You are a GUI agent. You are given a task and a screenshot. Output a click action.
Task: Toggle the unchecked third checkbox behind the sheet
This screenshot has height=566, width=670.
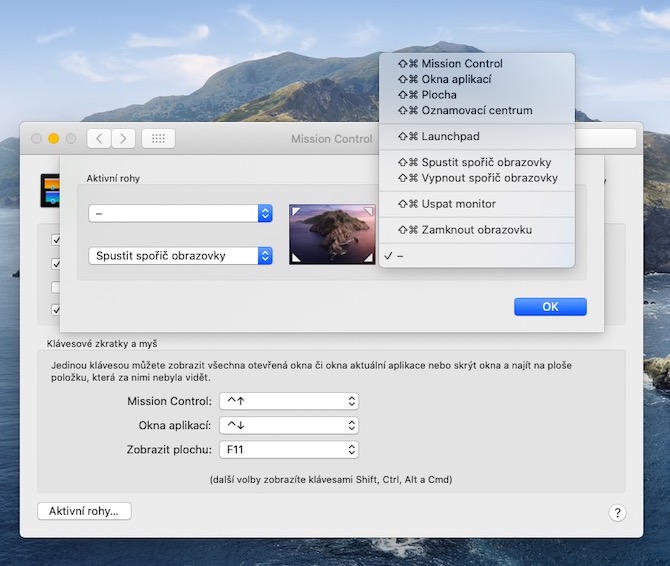(56, 287)
